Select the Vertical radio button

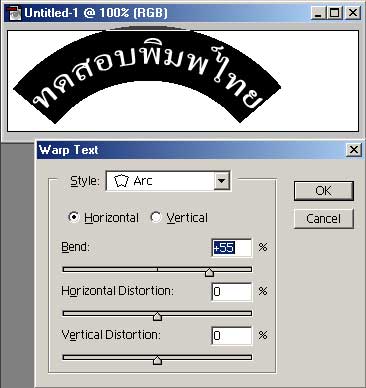click(156, 217)
